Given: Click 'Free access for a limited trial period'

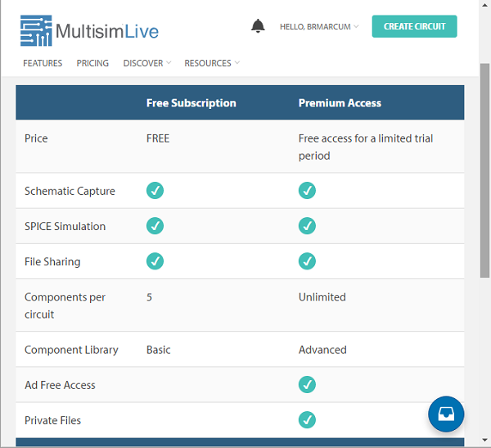Looking at the screenshot, I should pos(366,147).
